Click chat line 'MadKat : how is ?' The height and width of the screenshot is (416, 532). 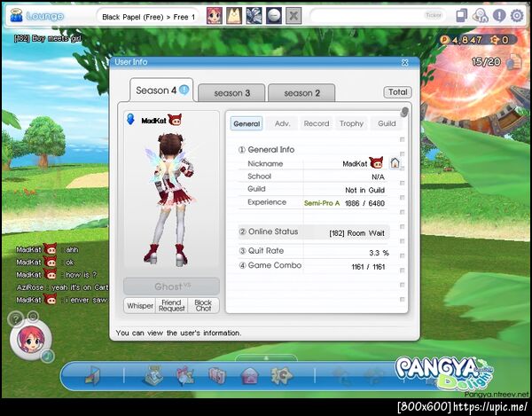tap(57, 274)
